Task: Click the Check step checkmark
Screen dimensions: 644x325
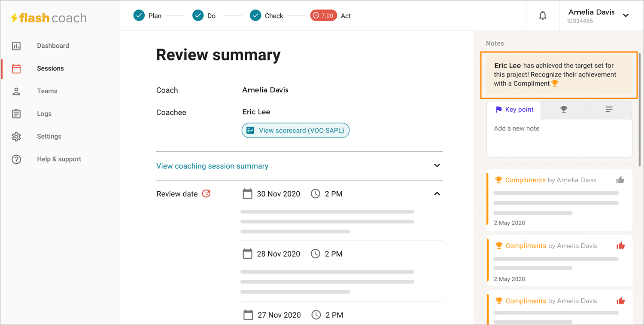Action: (255, 15)
